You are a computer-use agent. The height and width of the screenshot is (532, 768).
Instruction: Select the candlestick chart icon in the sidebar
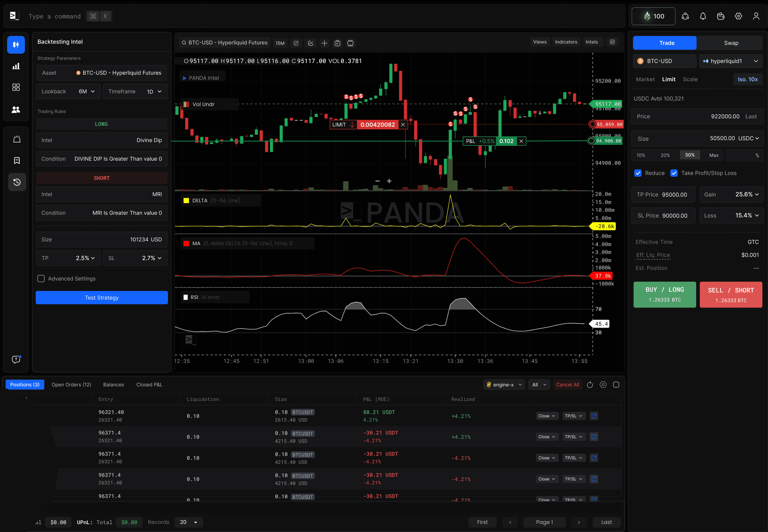[x=16, y=45]
